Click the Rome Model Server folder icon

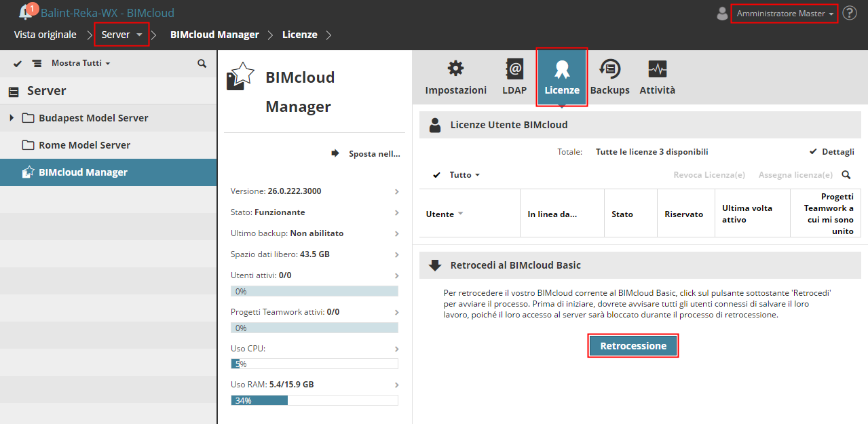click(28, 145)
